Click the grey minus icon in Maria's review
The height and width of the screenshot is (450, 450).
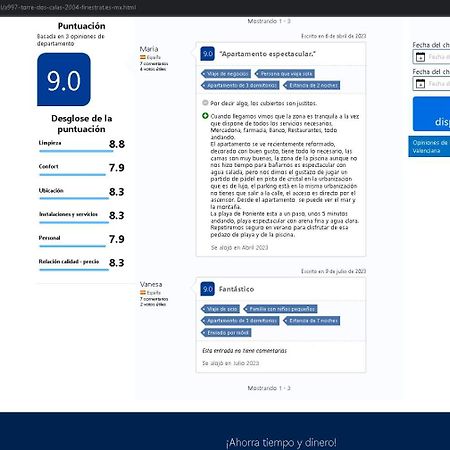pos(205,103)
